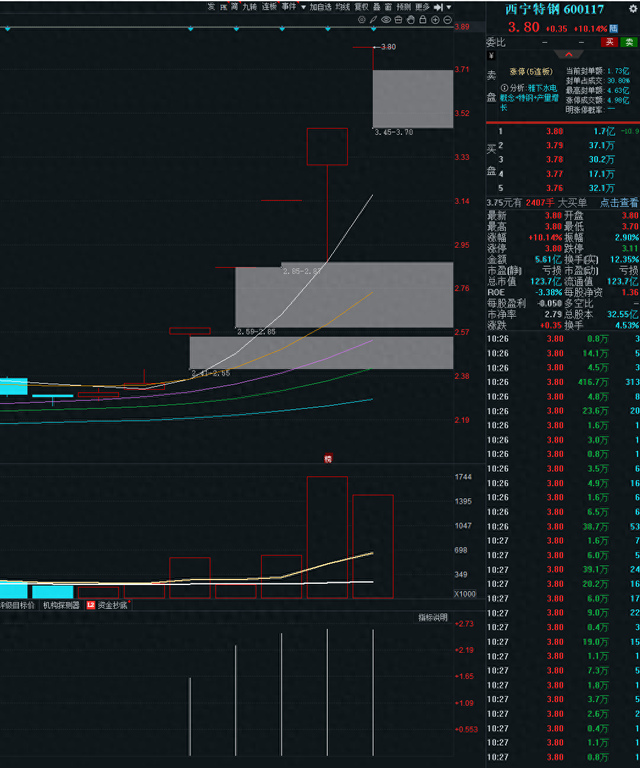Open dropdown arrow next to jump-to-end icon
This screenshot has width=640, height=768.
(x=449, y=7)
